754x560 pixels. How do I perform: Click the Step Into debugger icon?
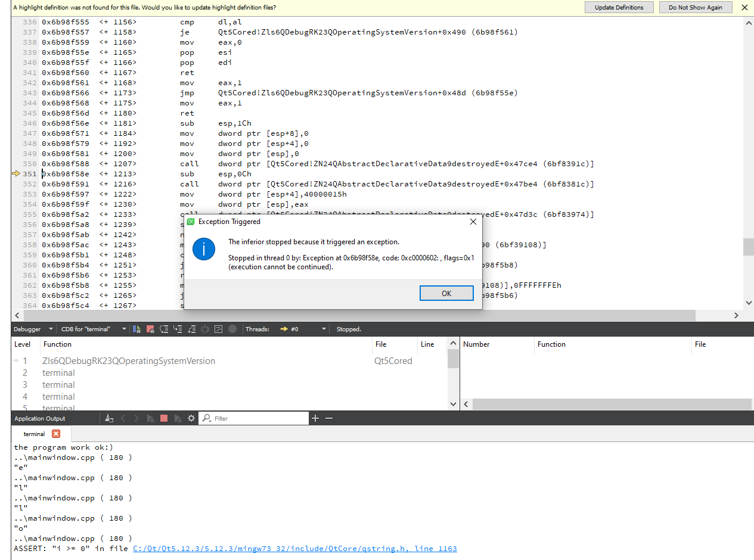pyautogui.click(x=178, y=329)
